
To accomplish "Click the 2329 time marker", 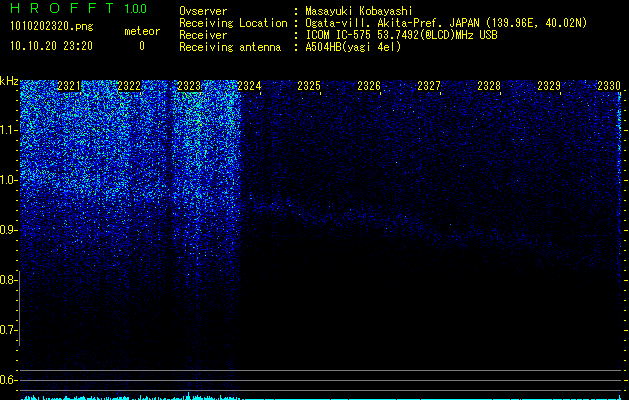I will tap(549, 86).
